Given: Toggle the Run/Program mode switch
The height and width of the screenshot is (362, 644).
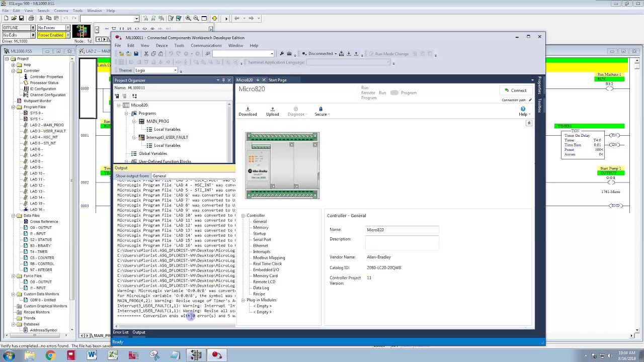Looking at the screenshot, I should [394, 93].
